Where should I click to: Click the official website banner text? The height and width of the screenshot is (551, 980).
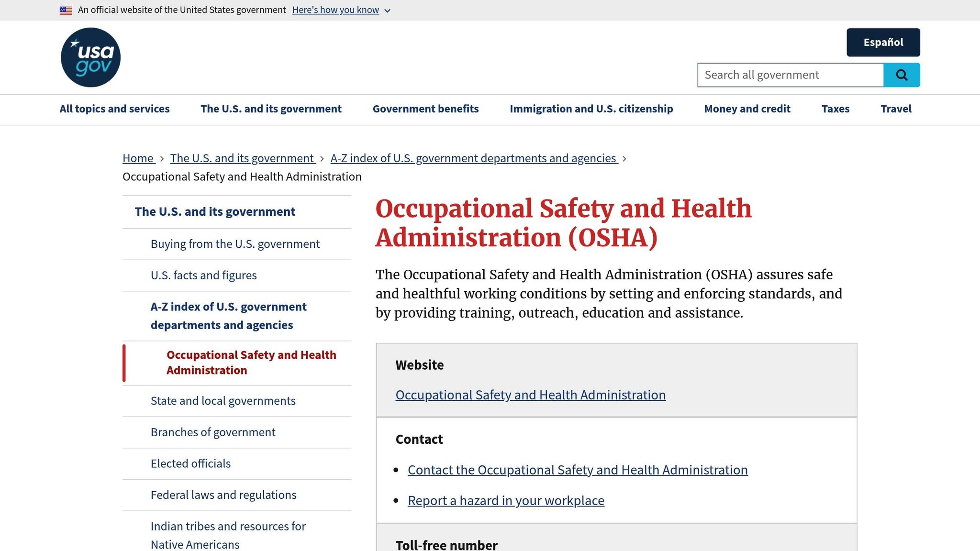(182, 10)
